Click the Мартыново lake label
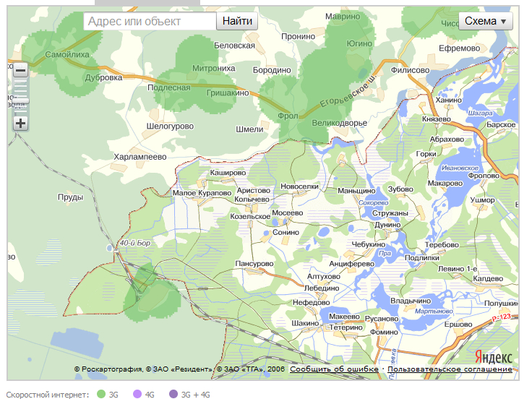 tap(434, 311)
